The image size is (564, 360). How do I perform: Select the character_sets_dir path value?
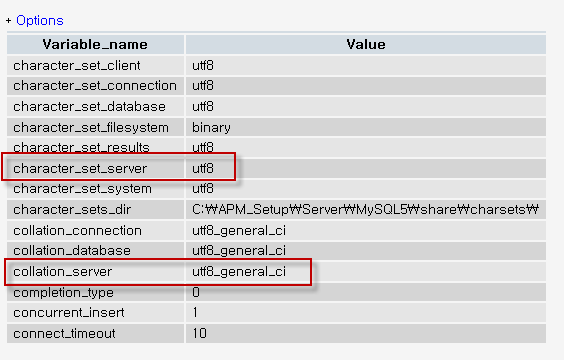click(365, 209)
